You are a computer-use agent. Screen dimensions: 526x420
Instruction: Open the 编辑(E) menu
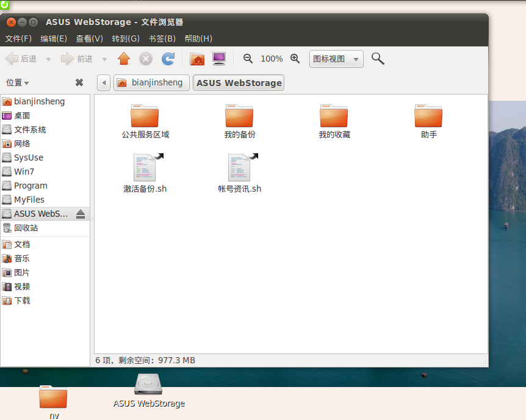point(54,38)
